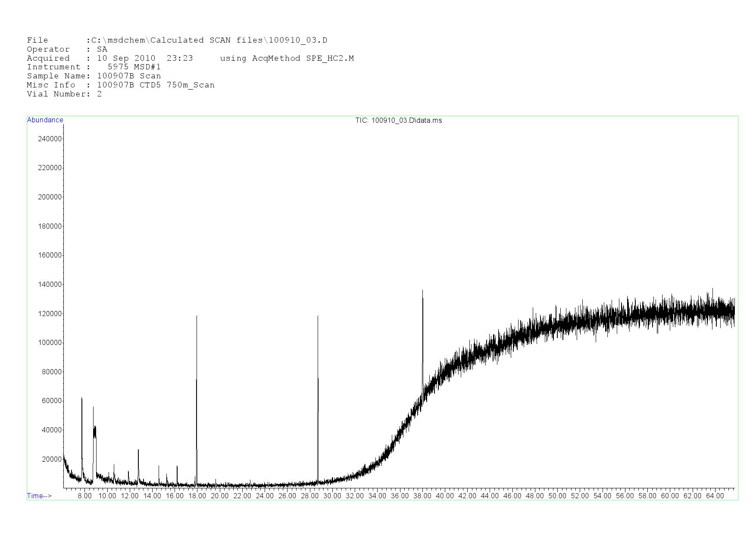Click the Misc Info '100907B CTD5 750m_Scan' text
Viewport: 756px width, 534px height.
click(x=156, y=85)
